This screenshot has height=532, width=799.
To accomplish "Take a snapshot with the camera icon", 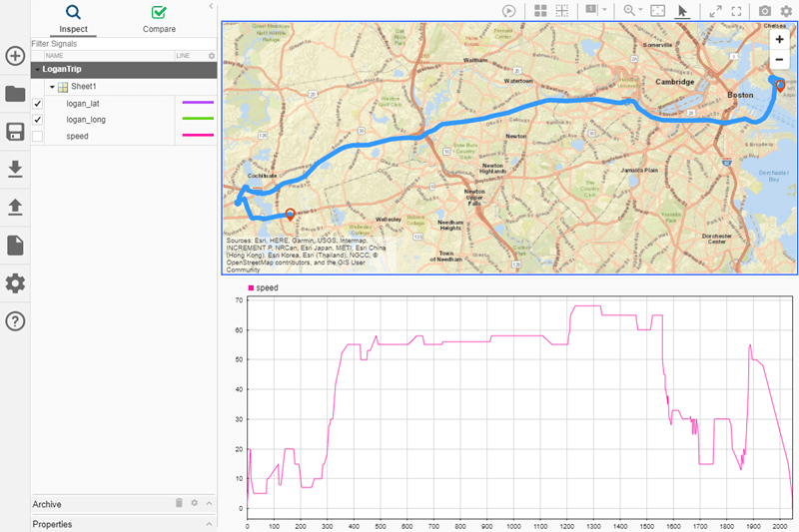I will pyautogui.click(x=765, y=11).
